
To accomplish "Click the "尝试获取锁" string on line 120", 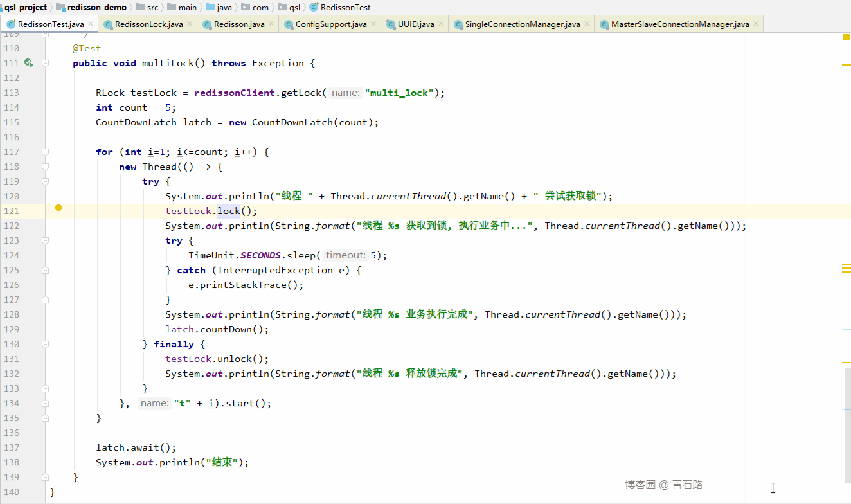I will coord(567,196).
